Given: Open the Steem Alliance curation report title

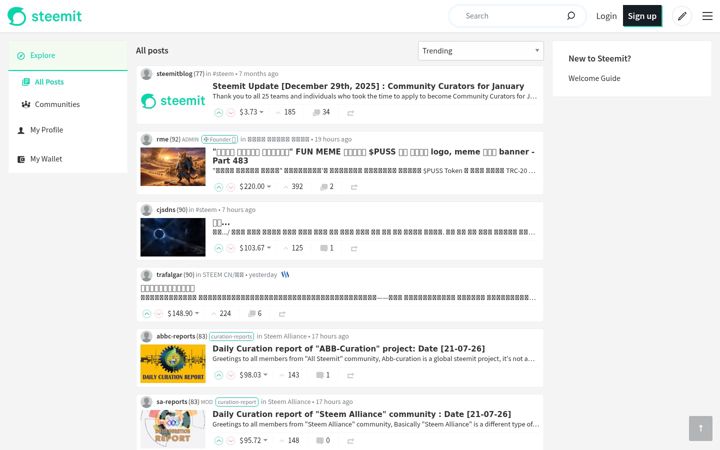Looking at the screenshot, I should coord(361,414).
